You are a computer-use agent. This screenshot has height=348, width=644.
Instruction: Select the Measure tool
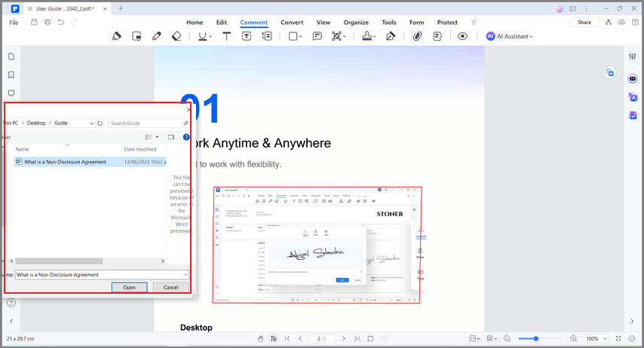click(336, 36)
